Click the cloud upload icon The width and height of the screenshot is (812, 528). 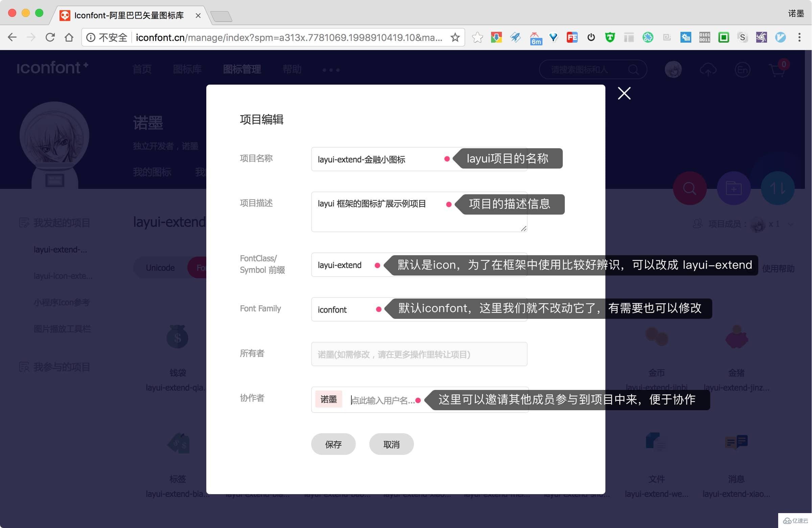click(708, 70)
